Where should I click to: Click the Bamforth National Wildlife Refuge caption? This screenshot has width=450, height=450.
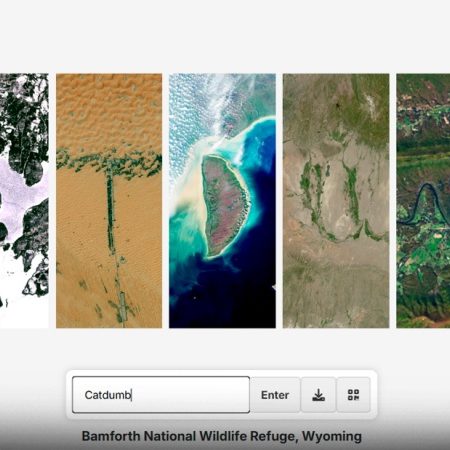[222, 436]
